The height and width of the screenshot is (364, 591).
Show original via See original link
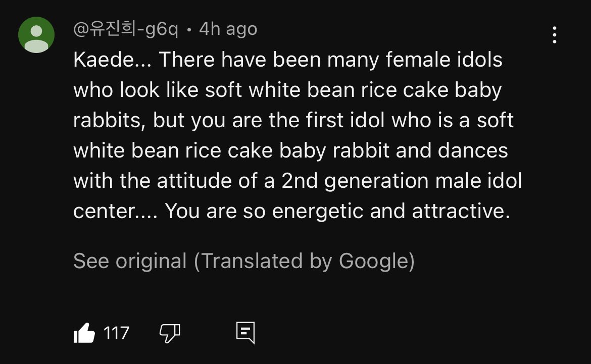pos(130,261)
